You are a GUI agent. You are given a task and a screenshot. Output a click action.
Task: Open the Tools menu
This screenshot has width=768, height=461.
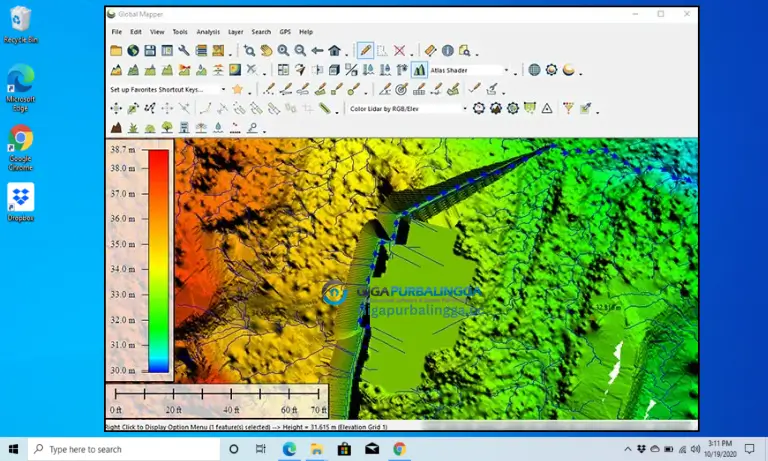click(180, 32)
